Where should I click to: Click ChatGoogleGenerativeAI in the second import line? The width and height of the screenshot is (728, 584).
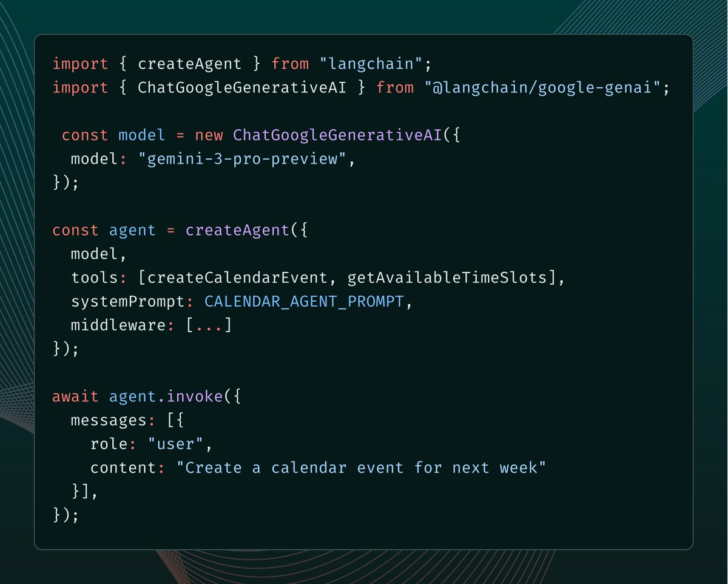242,87
